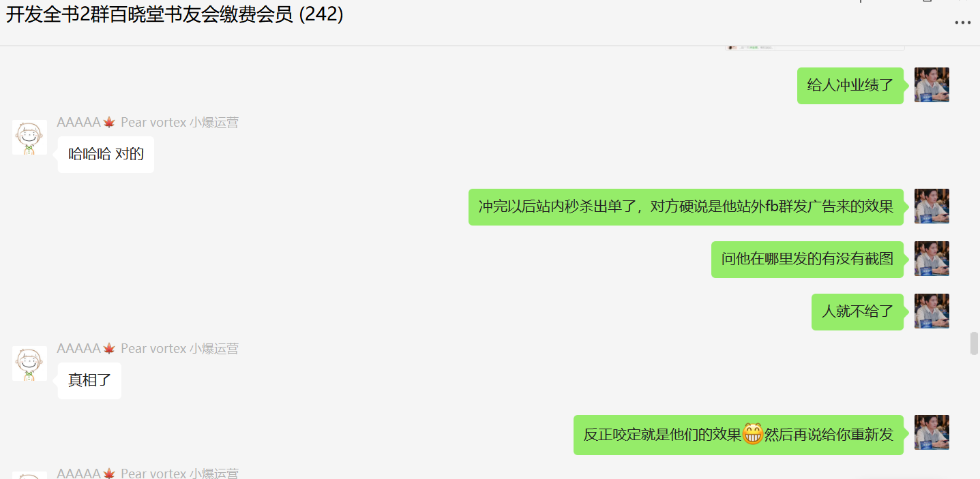
Task: Click avatar next to 冲完以后站内秒杀出单了 message
Action: pyautogui.click(x=932, y=206)
